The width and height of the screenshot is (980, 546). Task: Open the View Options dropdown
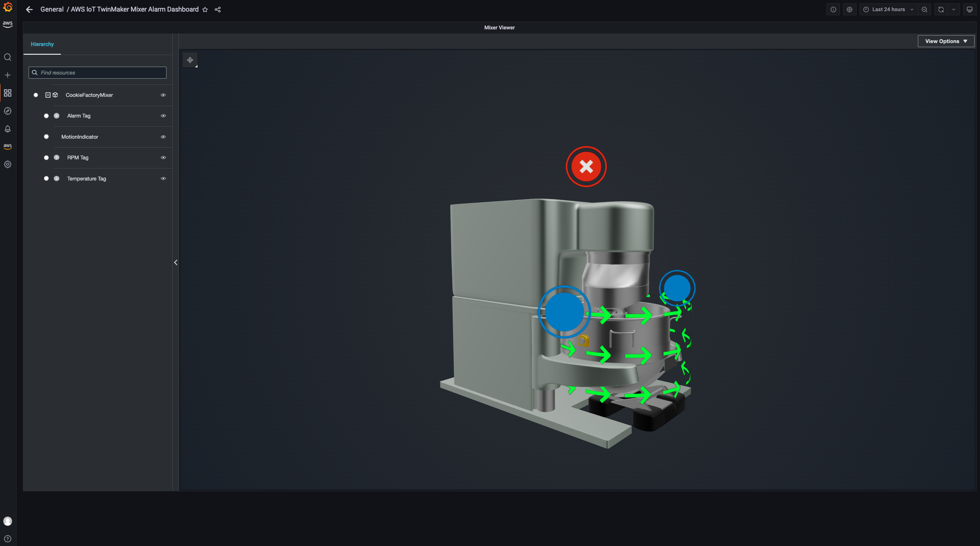click(946, 41)
